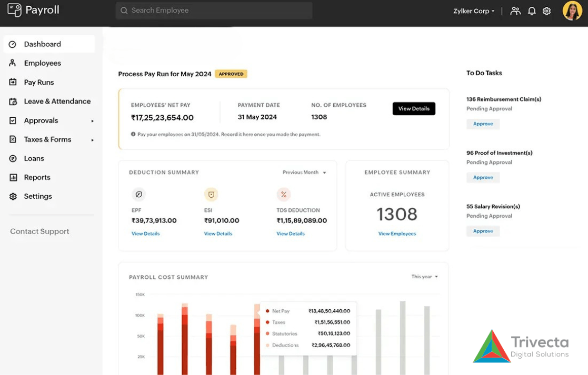Click the Search Employee field
Image resolution: width=588 pixels, height=375 pixels.
[x=214, y=11]
